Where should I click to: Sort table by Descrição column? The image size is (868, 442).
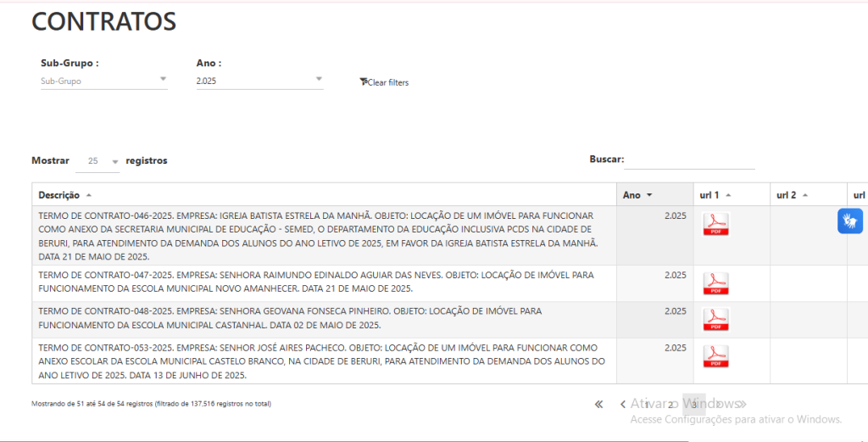pos(64,195)
